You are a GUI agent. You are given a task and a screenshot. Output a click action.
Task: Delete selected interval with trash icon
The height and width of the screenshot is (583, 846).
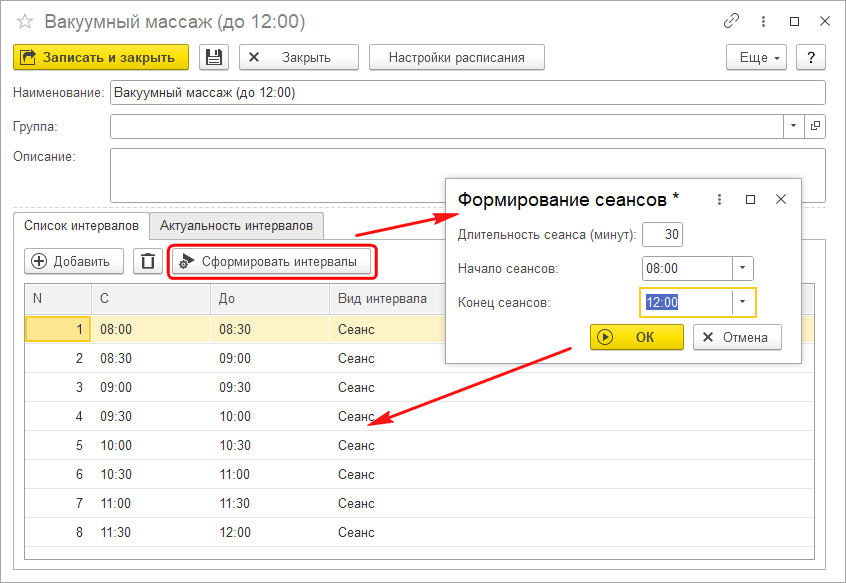click(147, 261)
